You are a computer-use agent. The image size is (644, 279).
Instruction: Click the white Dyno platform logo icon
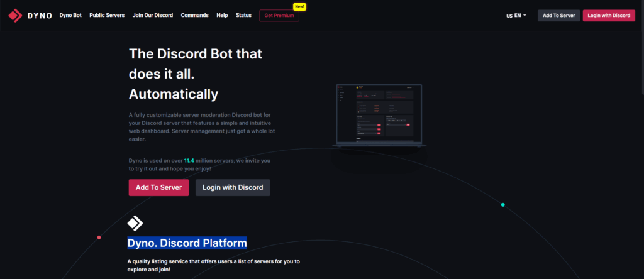pos(135,223)
